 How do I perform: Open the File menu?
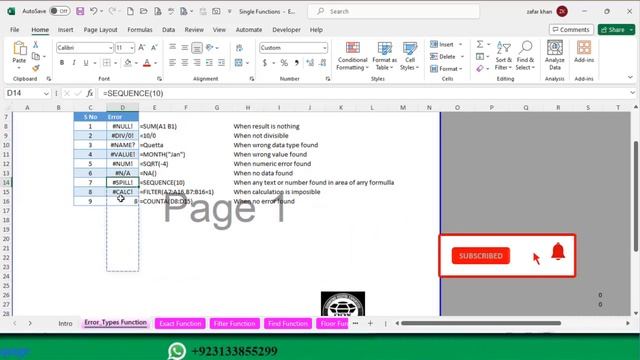pos(15,30)
